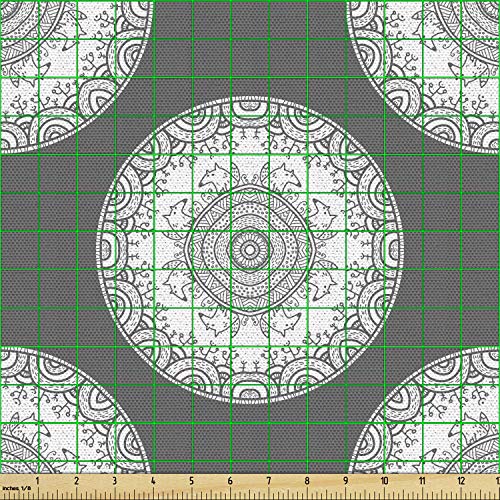Click the partial mandala in the top-right corner

423,75
